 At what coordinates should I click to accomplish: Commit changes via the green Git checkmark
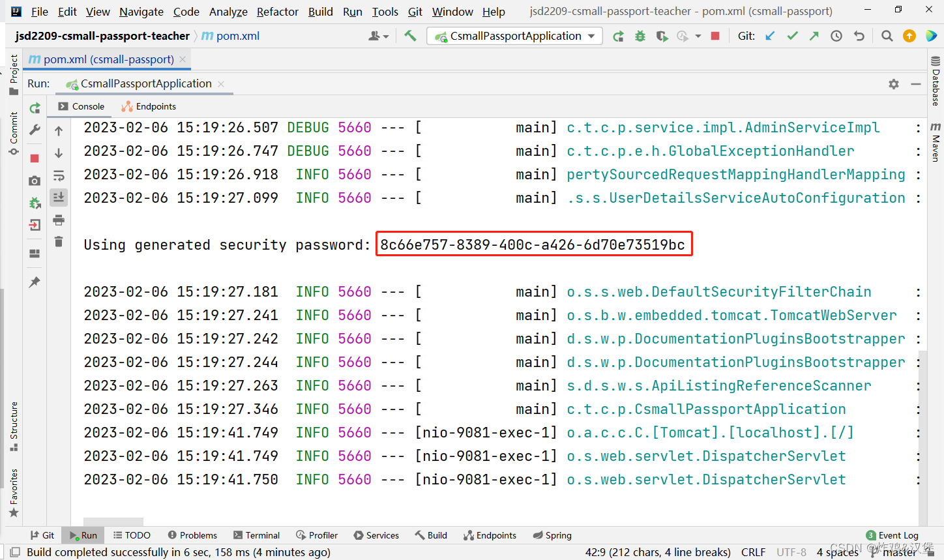[x=792, y=36]
